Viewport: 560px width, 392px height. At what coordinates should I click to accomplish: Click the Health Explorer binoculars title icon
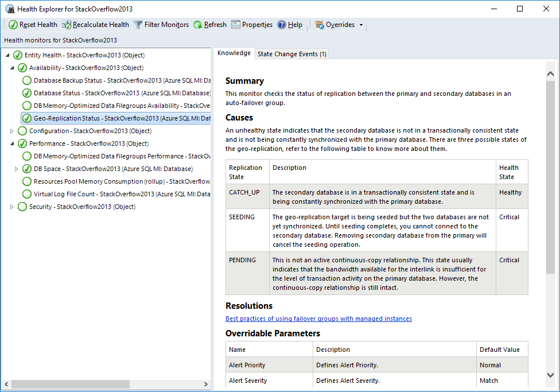[x=10, y=9]
